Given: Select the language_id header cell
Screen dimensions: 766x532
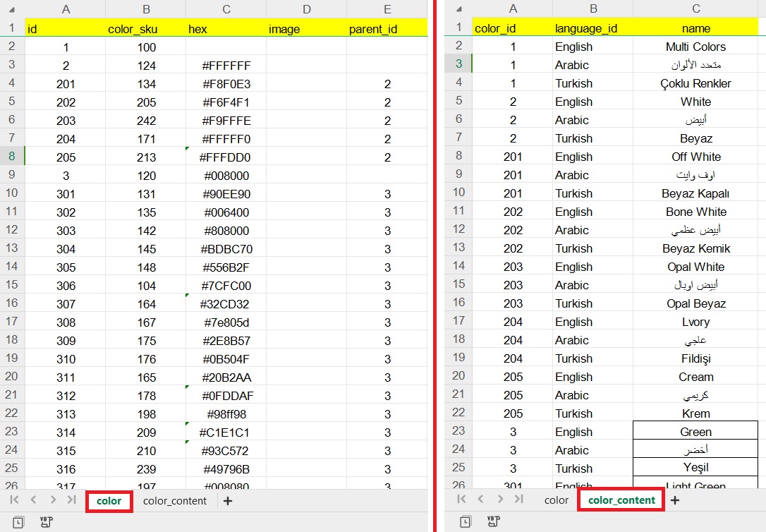Looking at the screenshot, I should pos(592,28).
